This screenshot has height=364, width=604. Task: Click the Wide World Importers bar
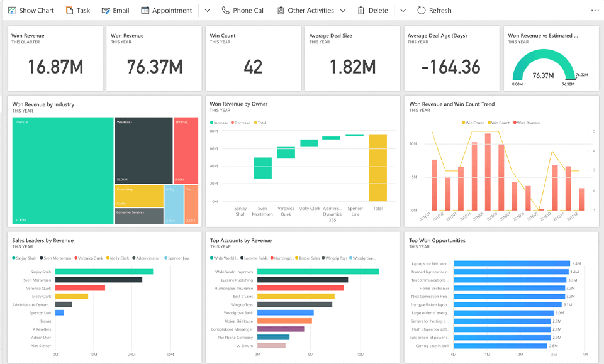coord(318,272)
